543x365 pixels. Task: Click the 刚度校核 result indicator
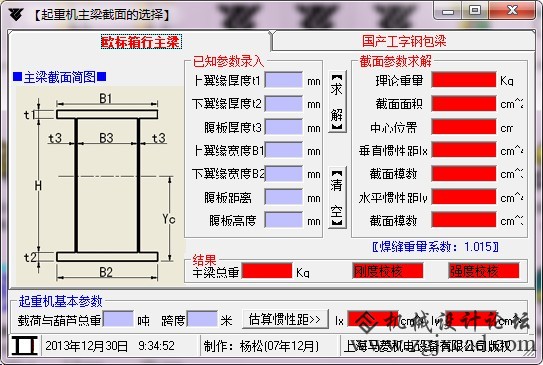tap(388, 271)
